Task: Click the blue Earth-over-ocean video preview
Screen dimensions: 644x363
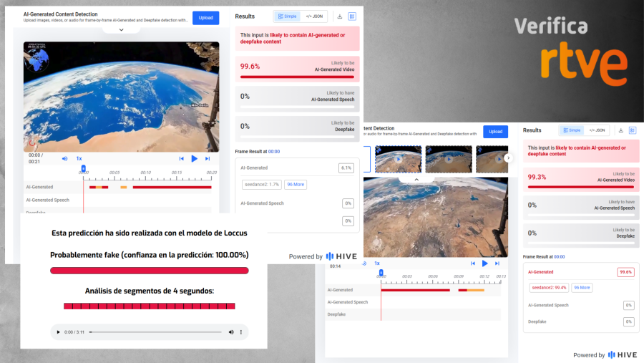Action: click(x=121, y=97)
